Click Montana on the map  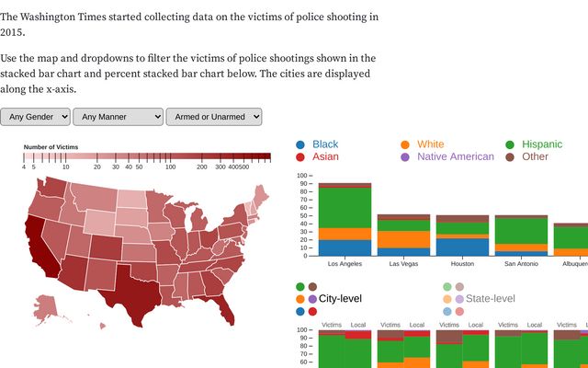(96, 197)
